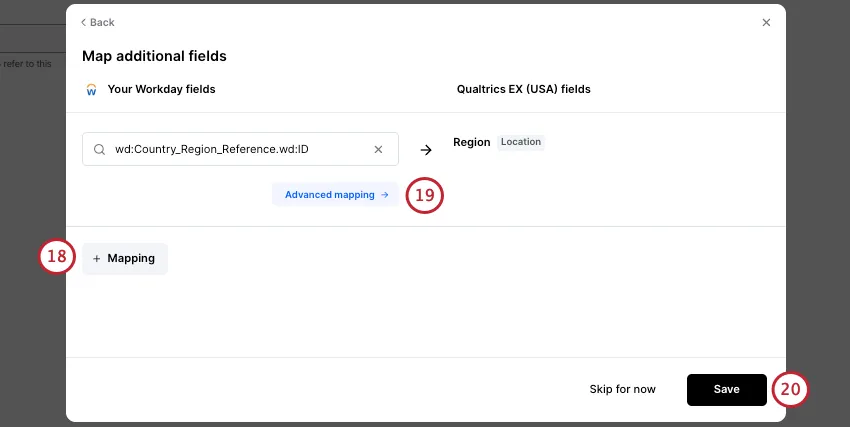Viewport: 850px width, 427px height.
Task: Choose Skip for now
Action: (x=622, y=389)
